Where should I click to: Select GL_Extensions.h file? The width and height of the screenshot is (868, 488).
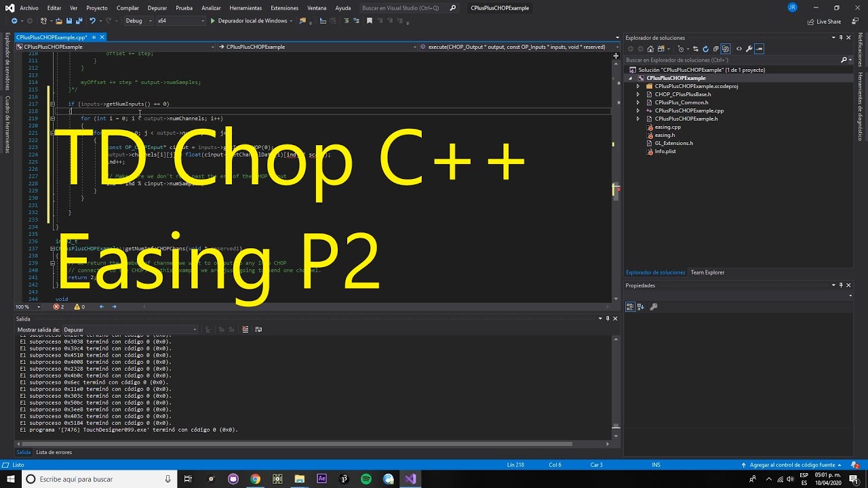(673, 143)
